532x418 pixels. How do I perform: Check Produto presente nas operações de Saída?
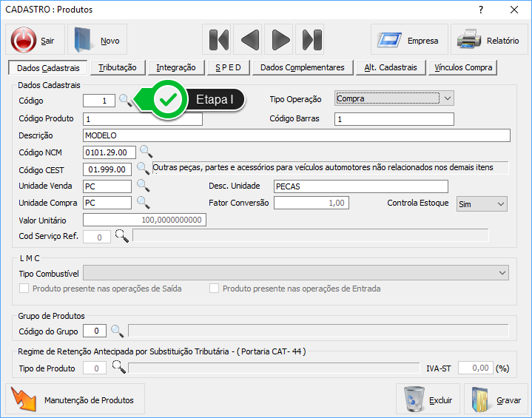point(24,289)
